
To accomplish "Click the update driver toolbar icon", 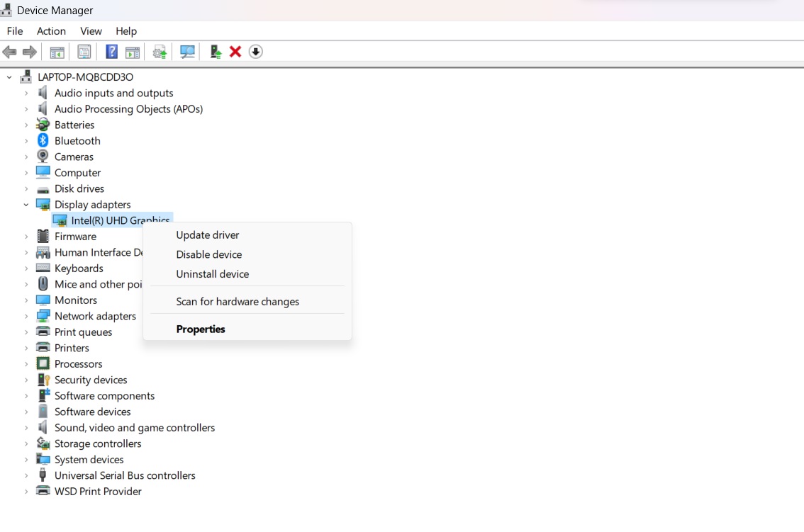I will pyautogui.click(x=216, y=52).
